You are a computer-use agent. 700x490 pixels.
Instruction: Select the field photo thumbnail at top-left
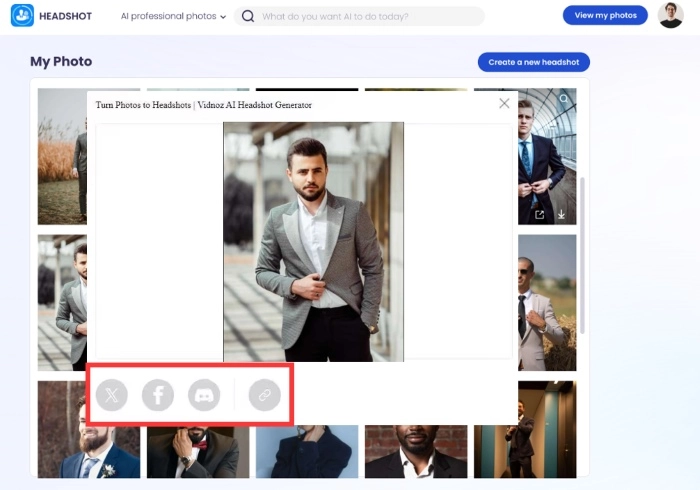60,156
